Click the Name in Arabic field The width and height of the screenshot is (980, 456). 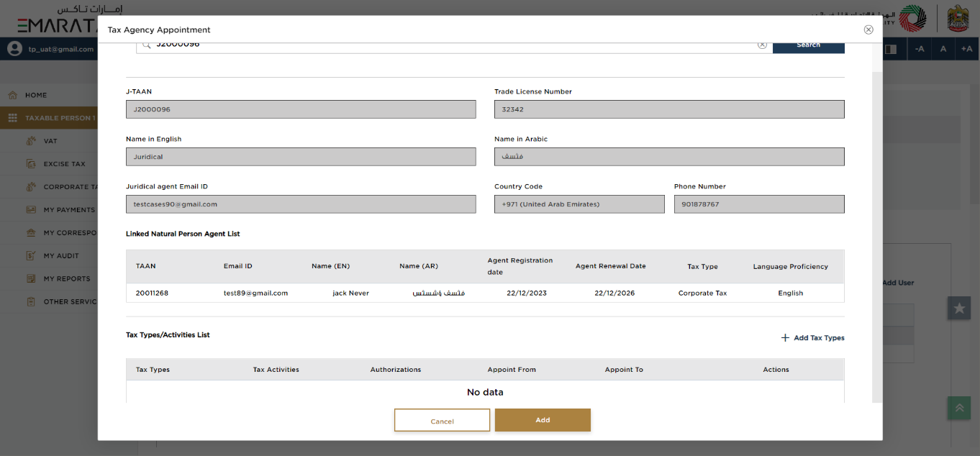pos(669,157)
